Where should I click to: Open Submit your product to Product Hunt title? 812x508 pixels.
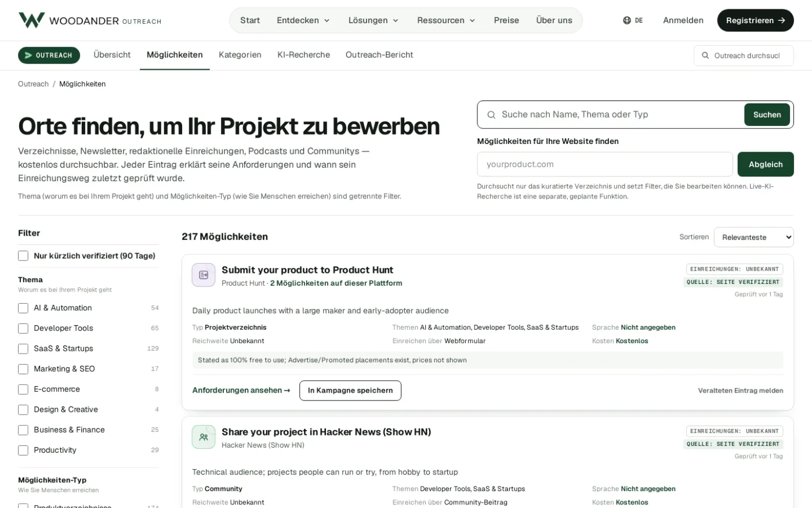[307, 270]
